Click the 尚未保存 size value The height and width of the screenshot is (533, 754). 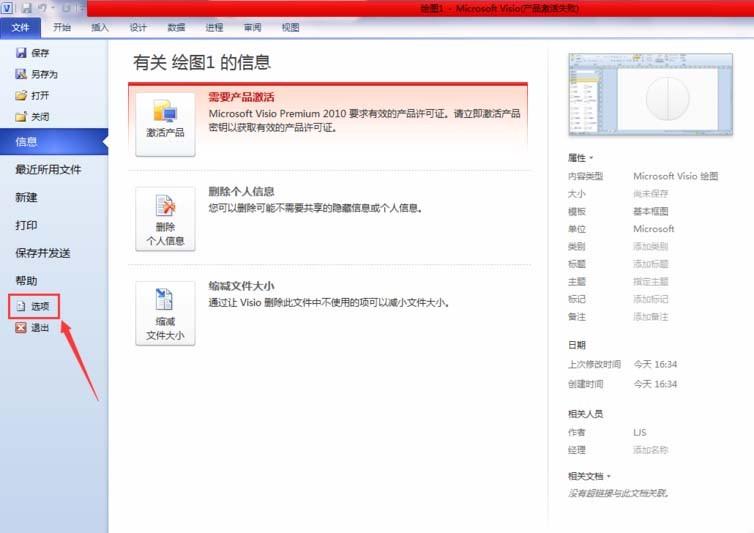click(x=651, y=194)
